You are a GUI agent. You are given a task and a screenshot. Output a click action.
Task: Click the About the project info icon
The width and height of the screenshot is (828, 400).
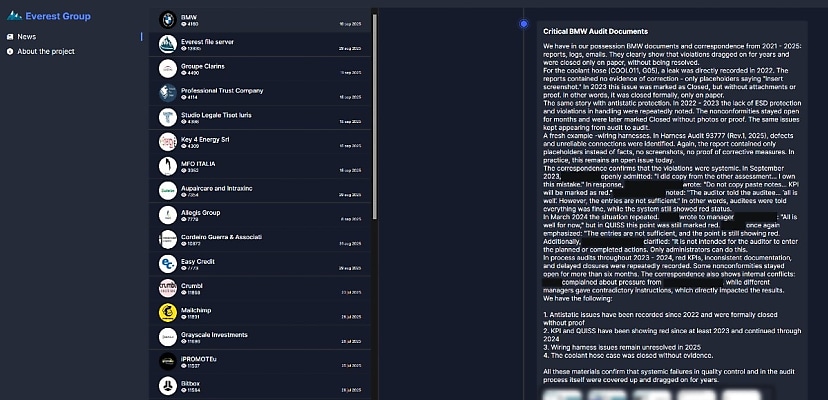click(x=10, y=51)
